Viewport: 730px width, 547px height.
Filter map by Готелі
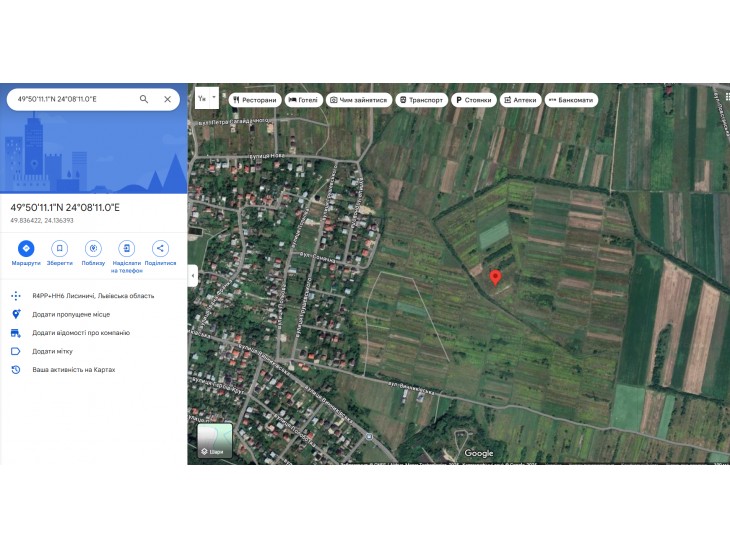304,100
